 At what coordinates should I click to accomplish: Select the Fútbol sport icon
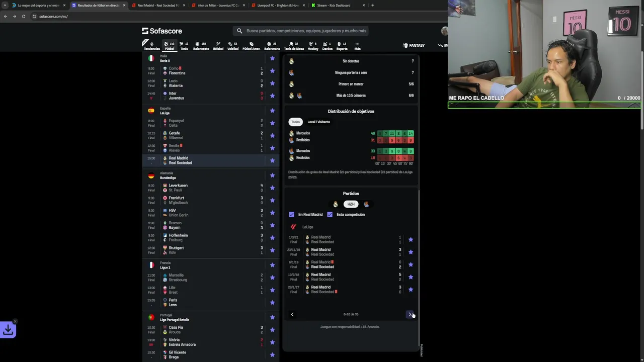(169, 46)
